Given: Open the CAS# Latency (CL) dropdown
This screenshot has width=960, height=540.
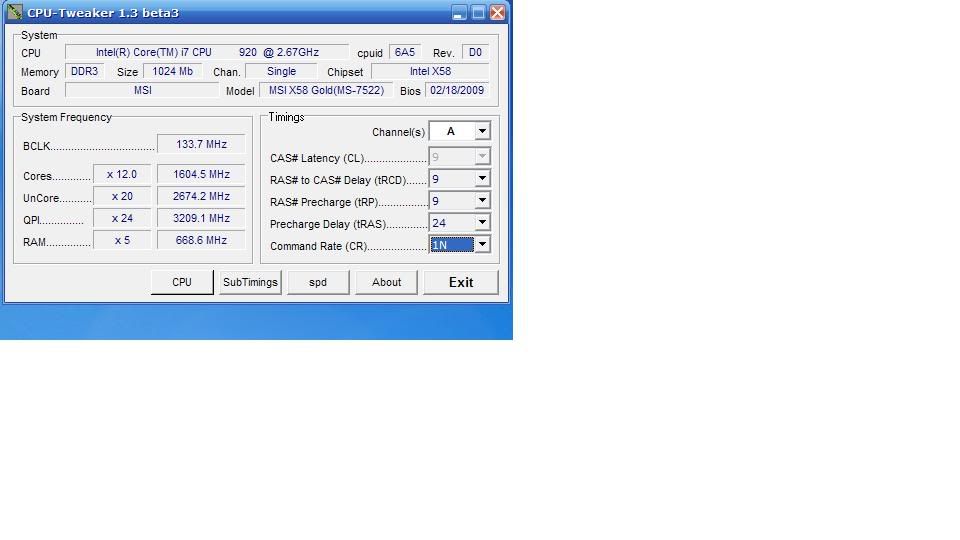Looking at the screenshot, I should point(482,157).
